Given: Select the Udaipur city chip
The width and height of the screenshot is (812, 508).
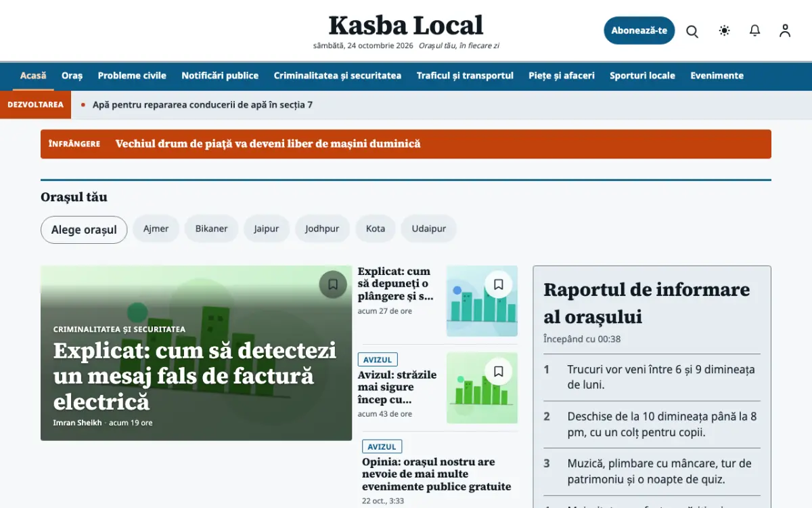Looking at the screenshot, I should (x=429, y=229).
